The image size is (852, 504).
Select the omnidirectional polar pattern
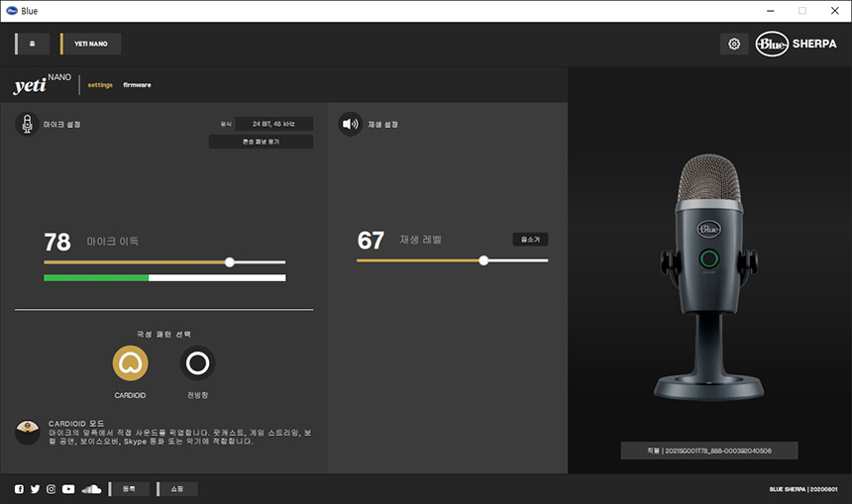coord(198,362)
